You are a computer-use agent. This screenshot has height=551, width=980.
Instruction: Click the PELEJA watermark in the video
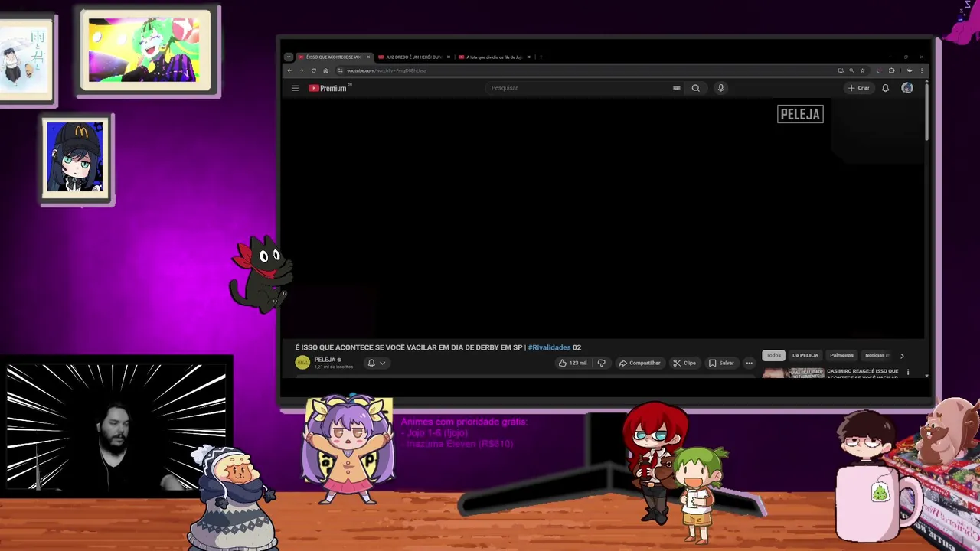[800, 114]
